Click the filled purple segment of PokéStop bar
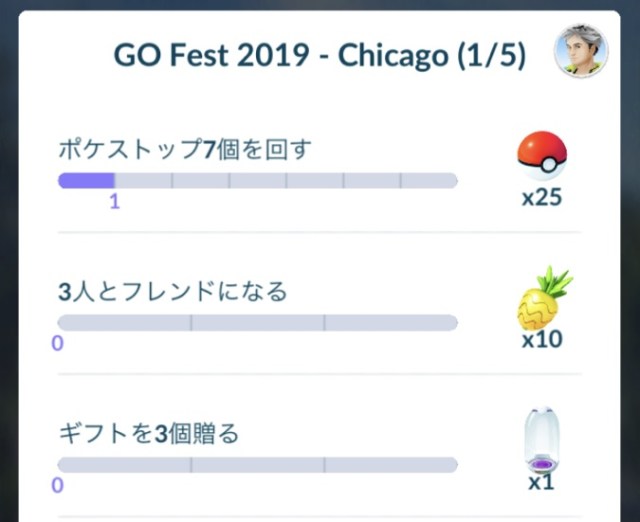 click(x=86, y=181)
